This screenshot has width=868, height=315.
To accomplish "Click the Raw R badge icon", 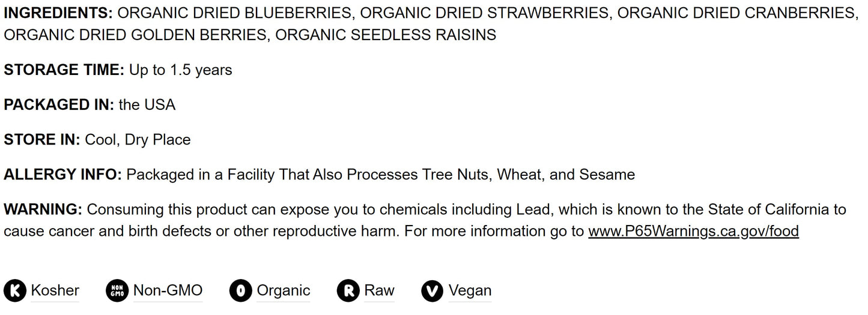I will pyautogui.click(x=348, y=291).
